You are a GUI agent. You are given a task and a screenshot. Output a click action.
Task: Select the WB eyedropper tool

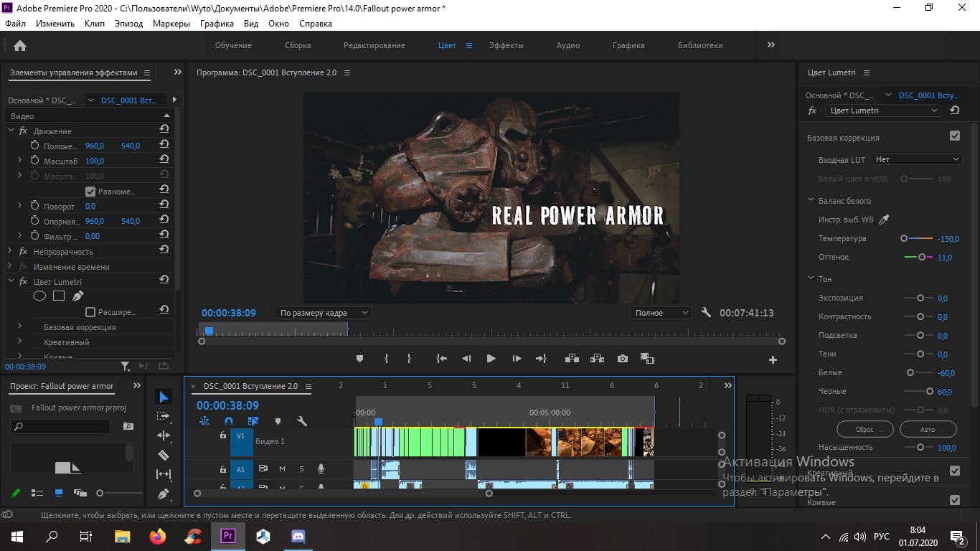(884, 220)
